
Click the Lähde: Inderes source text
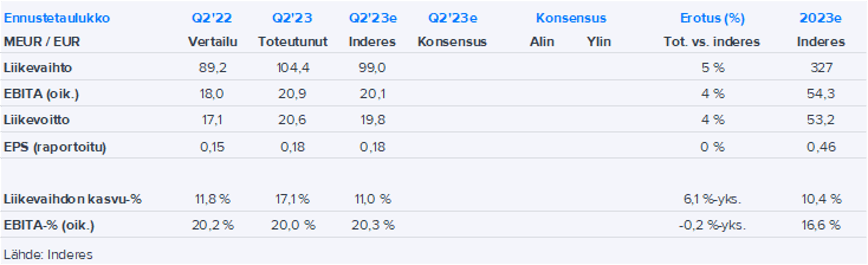click(48, 255)
